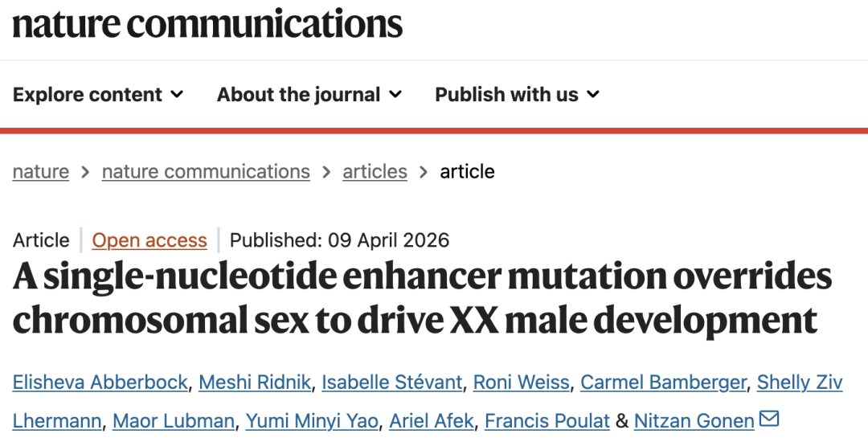Expand the Explore content chevron
This screenshot has height=446, width=868.
click(177, 95)
